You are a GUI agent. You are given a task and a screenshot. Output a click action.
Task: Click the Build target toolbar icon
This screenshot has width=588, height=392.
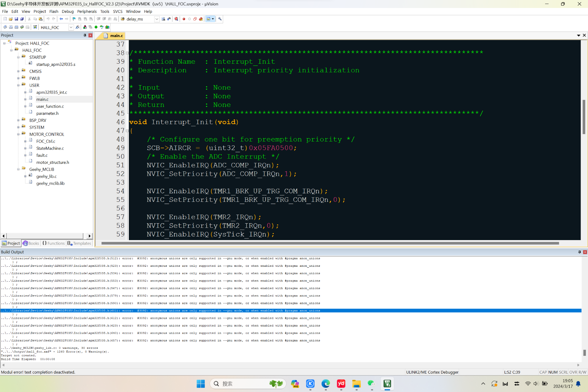pos(11,27)
